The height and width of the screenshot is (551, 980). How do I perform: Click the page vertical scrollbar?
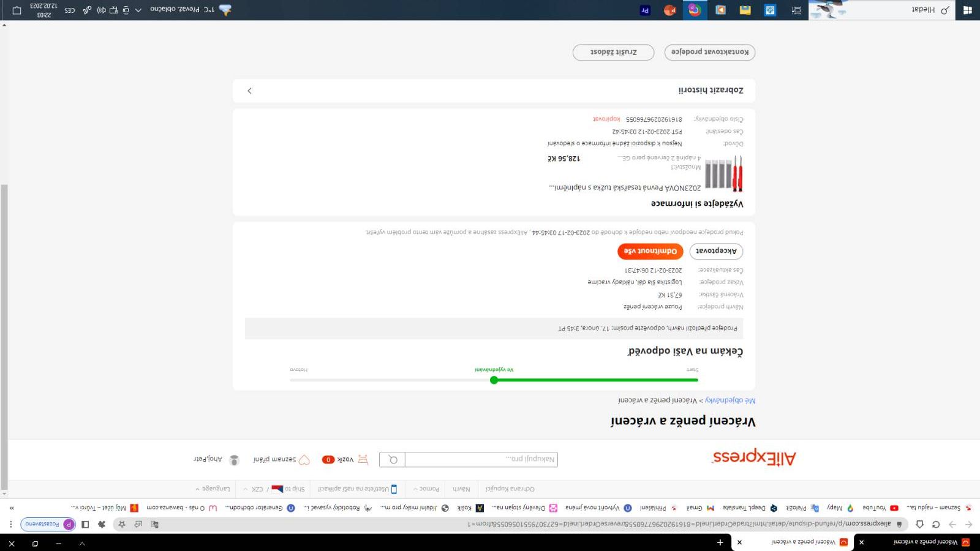point(4,337)
